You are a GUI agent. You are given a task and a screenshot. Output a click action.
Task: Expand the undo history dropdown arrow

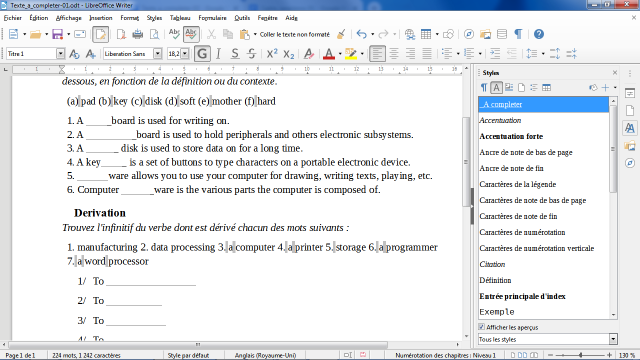click(x=372, y=34)
